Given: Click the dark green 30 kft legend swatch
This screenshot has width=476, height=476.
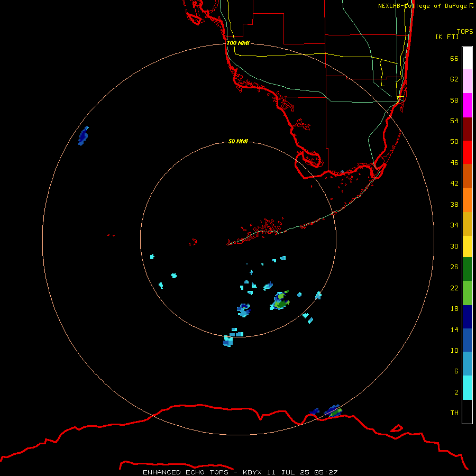Looking at the screenshot, I should click(467, 269).
